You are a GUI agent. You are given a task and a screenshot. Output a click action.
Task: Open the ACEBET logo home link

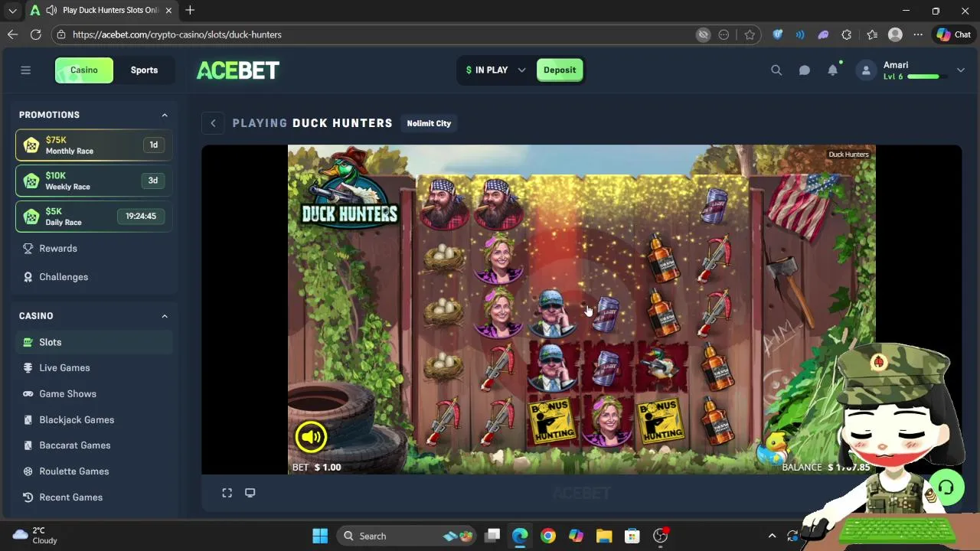238,70
